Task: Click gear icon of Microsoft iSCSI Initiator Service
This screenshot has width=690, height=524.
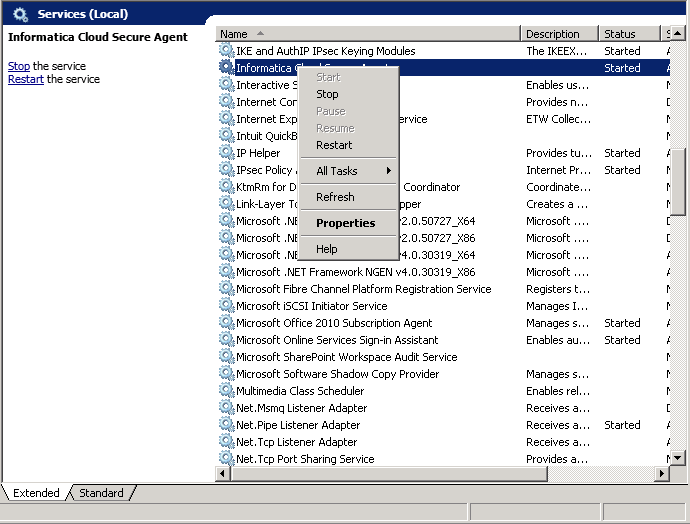Action: pos(226,305)
